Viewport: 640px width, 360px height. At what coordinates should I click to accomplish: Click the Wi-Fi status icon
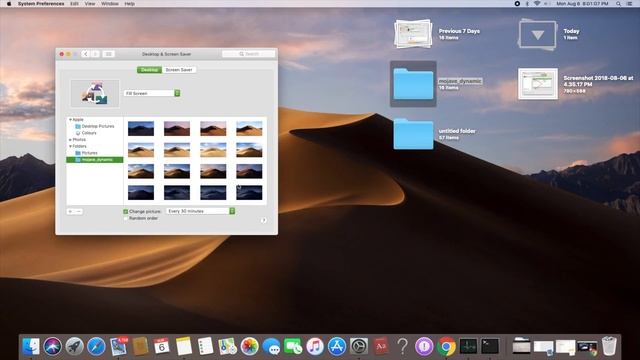(x=537, y=4)
